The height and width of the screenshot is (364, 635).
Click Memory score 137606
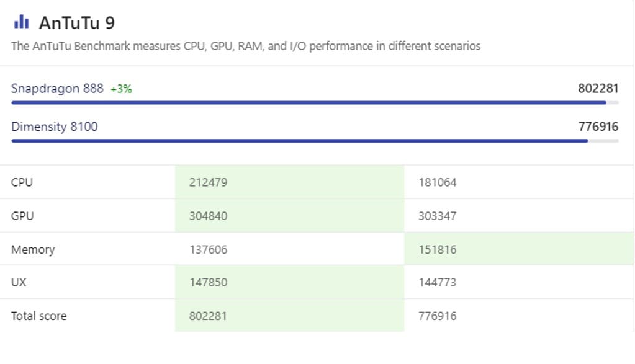[x=208, y=249]
